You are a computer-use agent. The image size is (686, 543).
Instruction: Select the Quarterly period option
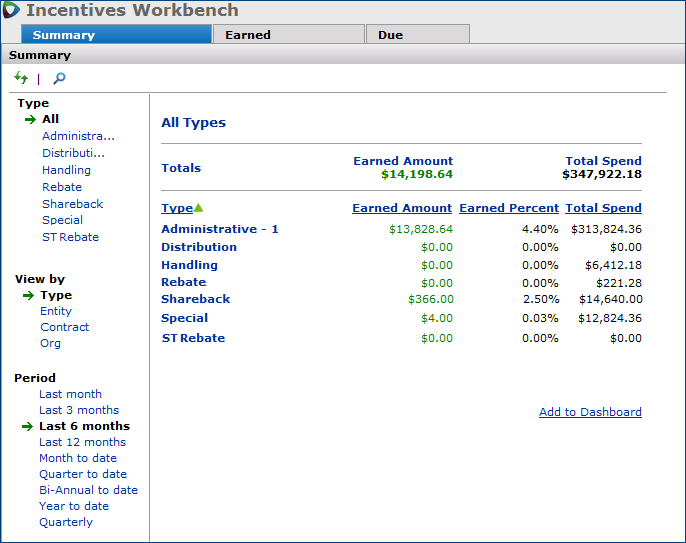[66, 522]
